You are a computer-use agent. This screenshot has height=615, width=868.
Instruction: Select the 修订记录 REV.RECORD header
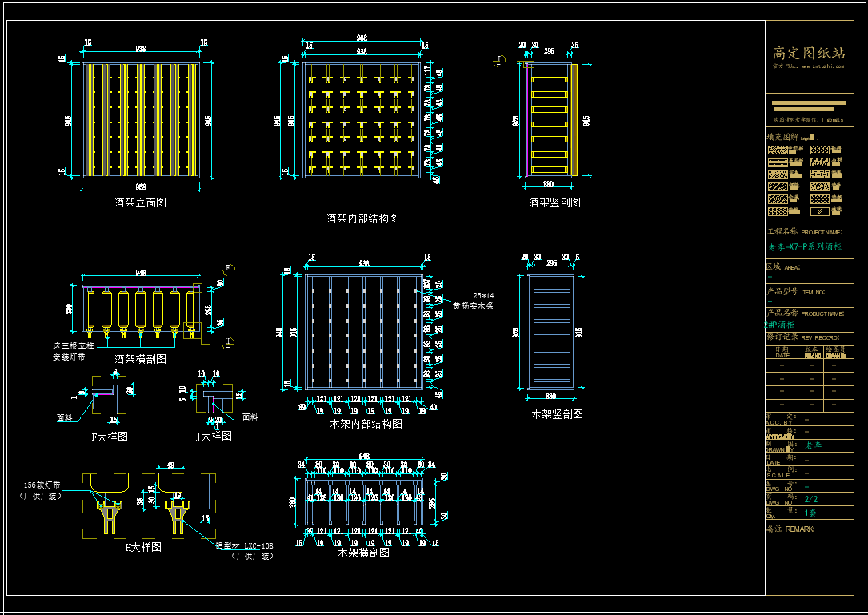(x=803, y=337)
